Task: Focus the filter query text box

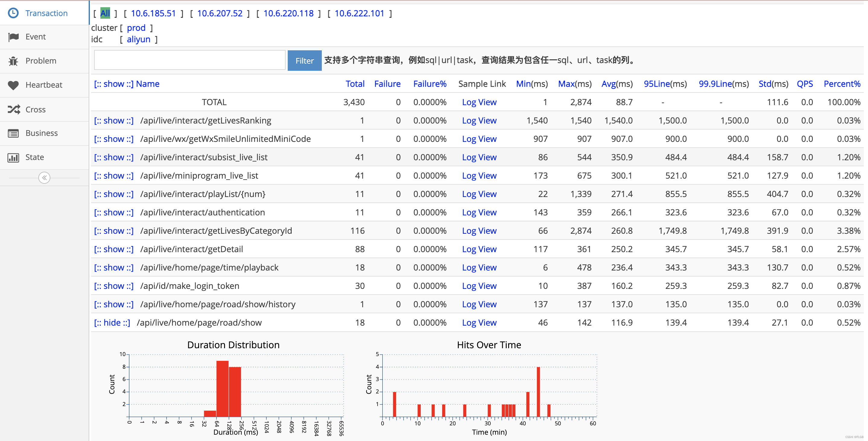Action: [x=190, y=60]
